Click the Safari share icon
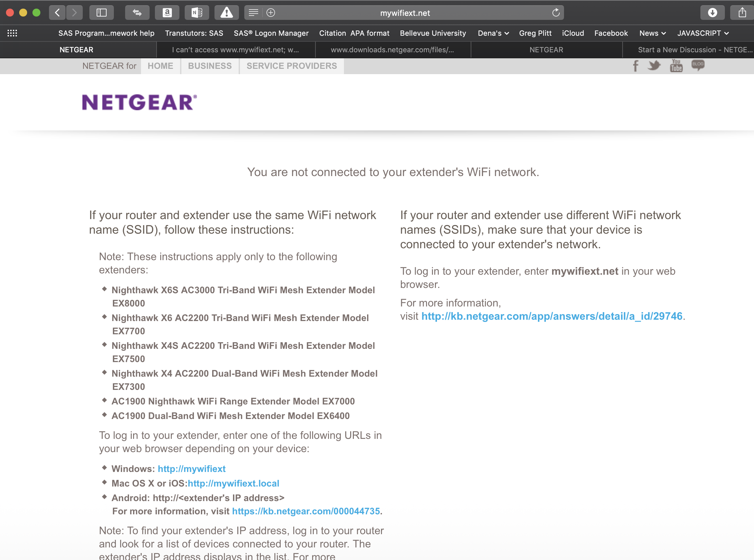 click(x=742, y=13)
